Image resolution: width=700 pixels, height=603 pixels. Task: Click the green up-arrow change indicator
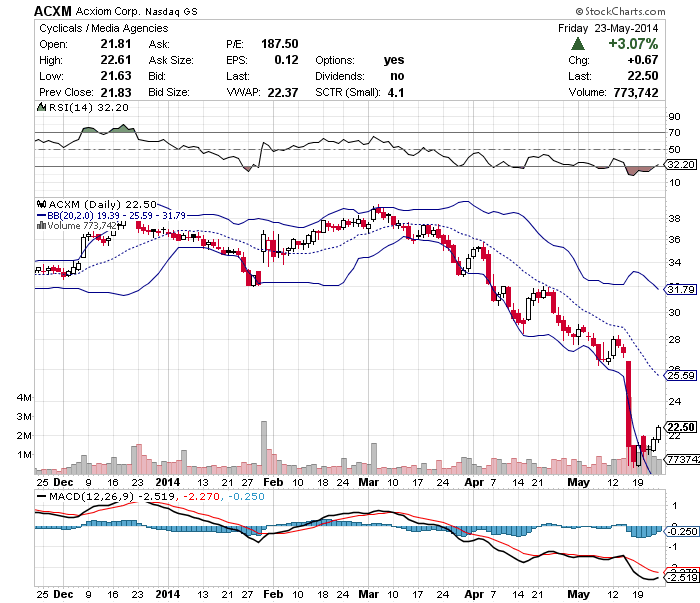[x=578, y=44]
